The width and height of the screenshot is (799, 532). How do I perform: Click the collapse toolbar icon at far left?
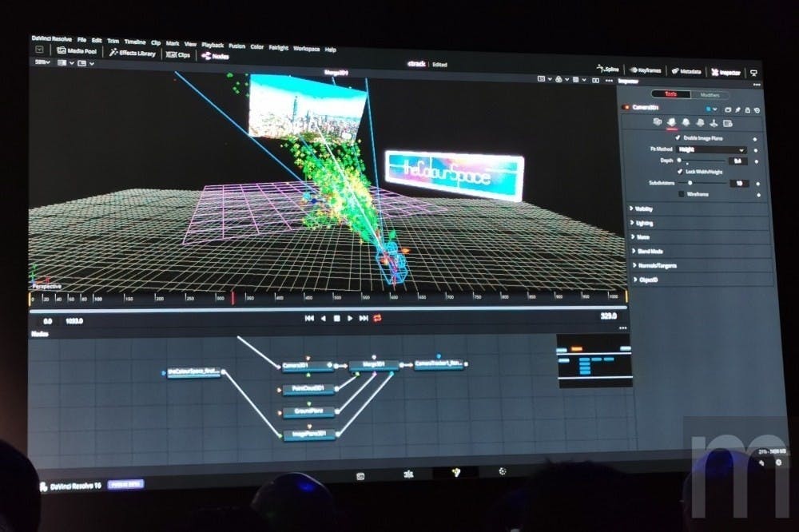pos(39,50)
